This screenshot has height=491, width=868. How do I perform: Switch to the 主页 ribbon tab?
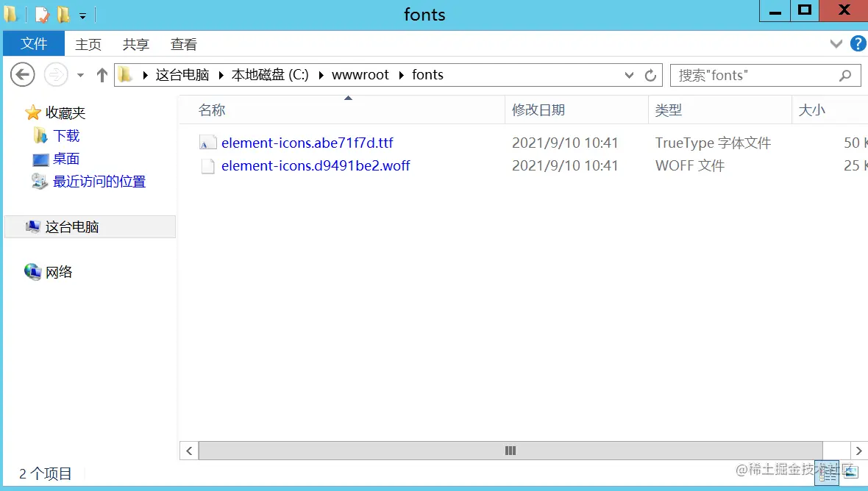pyautogui.click(x=88, y=44)
